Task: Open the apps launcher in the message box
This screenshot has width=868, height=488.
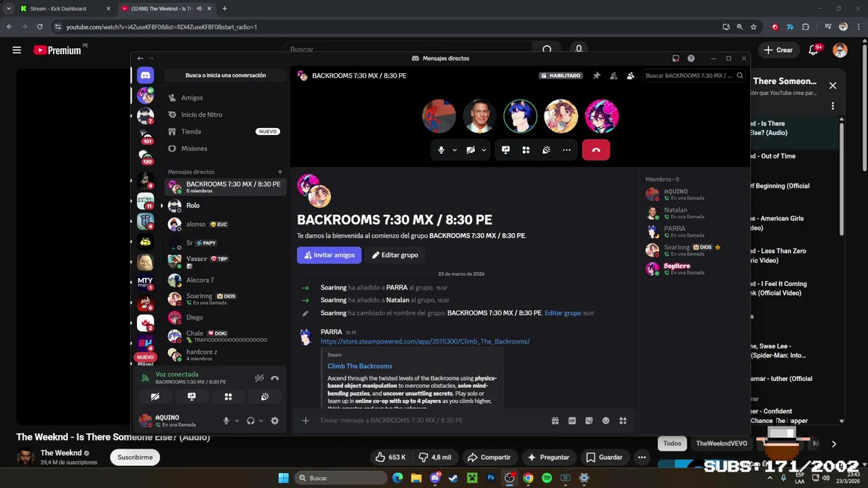Action: click(623, 421)
